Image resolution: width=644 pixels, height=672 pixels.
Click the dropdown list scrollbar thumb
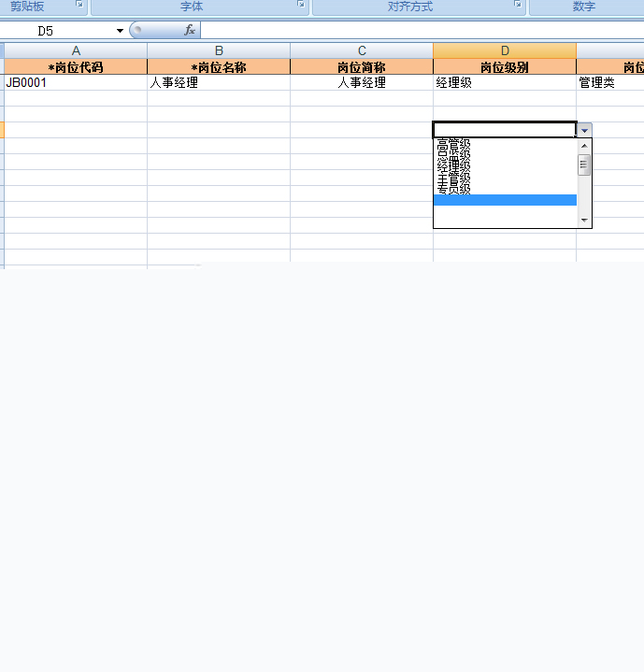click(584, 165)
